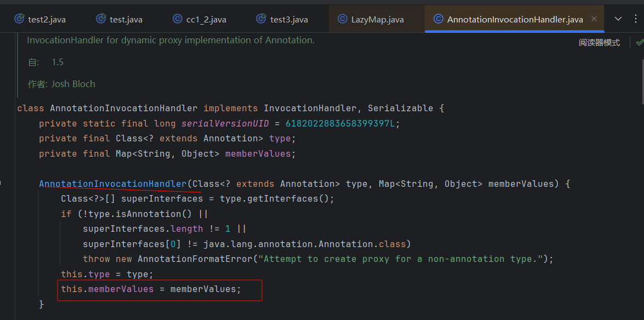Switch to the test3.java tab
Image resolution: width=644 pixels, height=320 pixels.
point(288,19)
